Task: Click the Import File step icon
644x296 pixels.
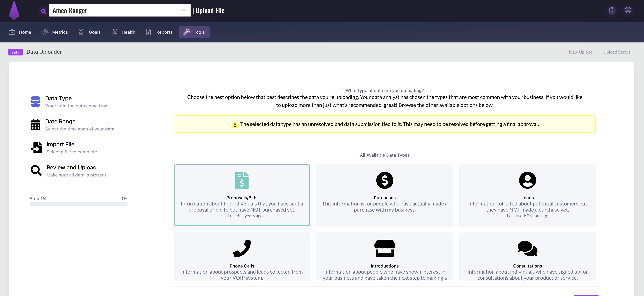Action: click(36, 147)
